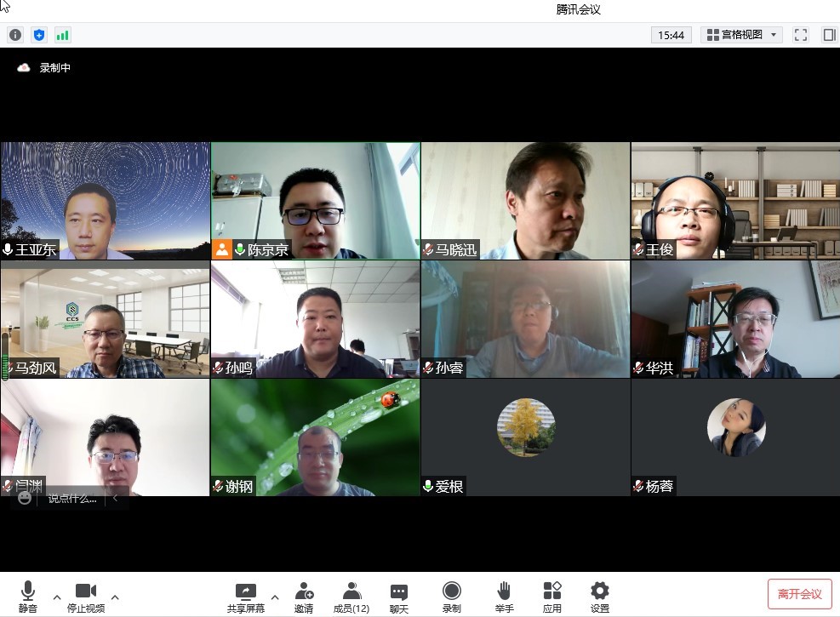This screenshot has width=840, height=617.
Task: Toggle 举手 raise hand
Action: click(x=504, y=597)
